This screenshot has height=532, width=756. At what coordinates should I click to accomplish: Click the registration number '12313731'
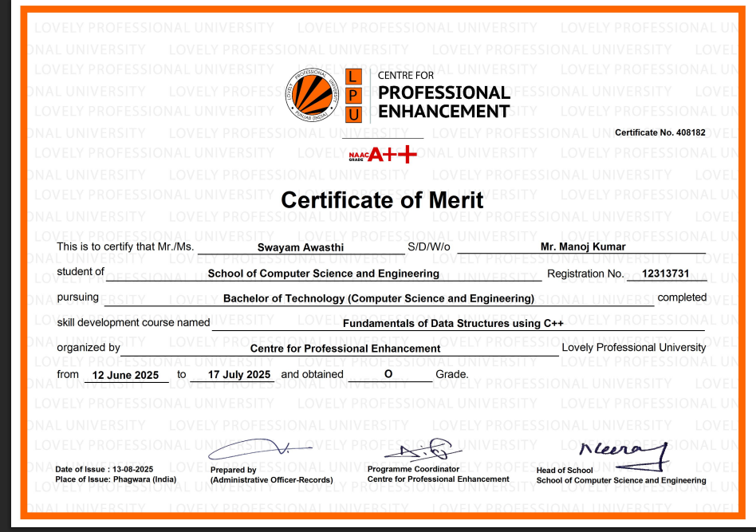665,274
